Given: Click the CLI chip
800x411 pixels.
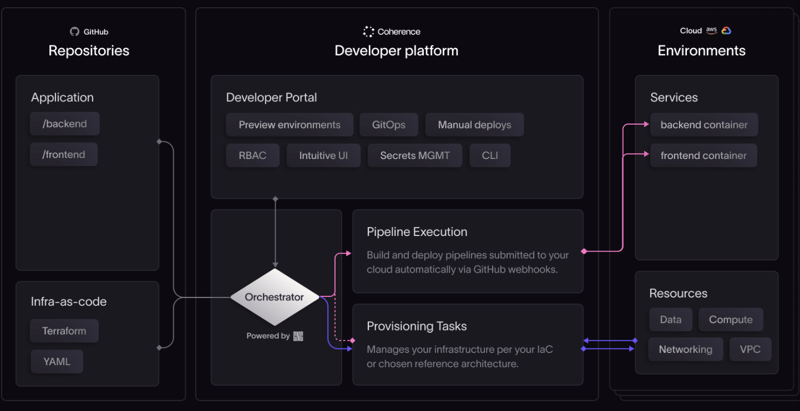Looking at the screenshot, I should pos(490,156).
